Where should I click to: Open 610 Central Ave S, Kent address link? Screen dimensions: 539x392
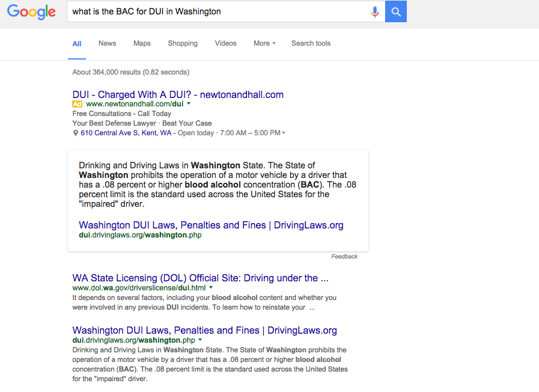click(126, 133)
